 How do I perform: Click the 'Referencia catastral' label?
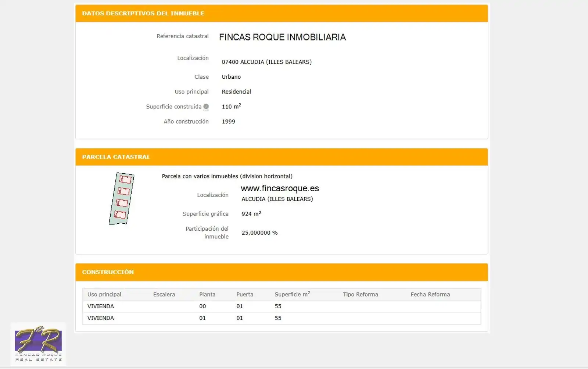[x=182, y=36]
